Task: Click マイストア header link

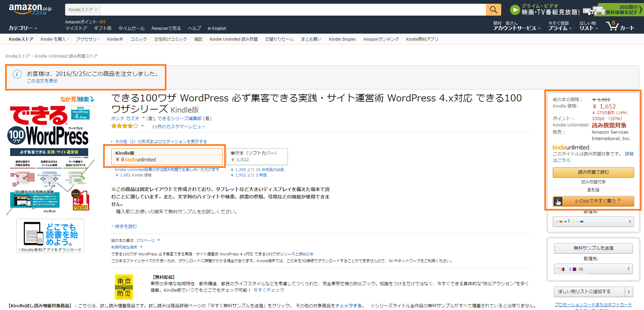Action: click(x=76, y=28)
